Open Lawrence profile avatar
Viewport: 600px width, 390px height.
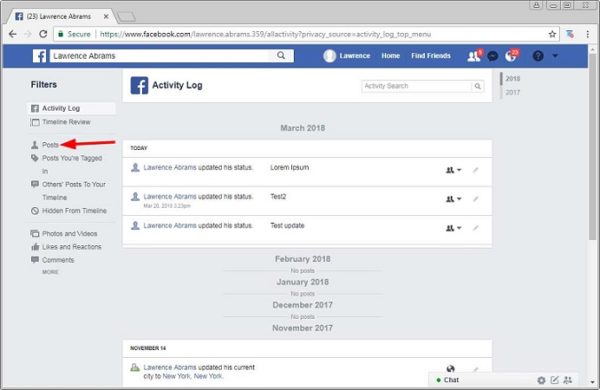[329, 56]
